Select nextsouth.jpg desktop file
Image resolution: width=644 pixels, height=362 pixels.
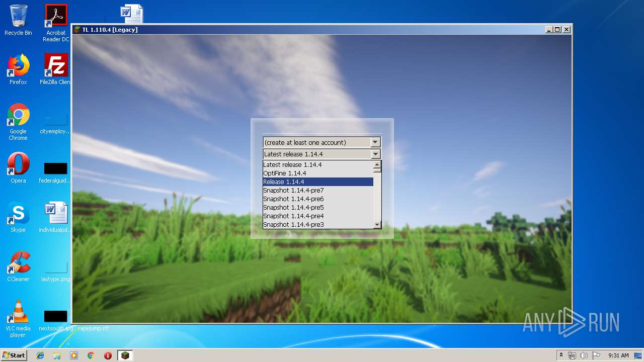click(55, 321)
